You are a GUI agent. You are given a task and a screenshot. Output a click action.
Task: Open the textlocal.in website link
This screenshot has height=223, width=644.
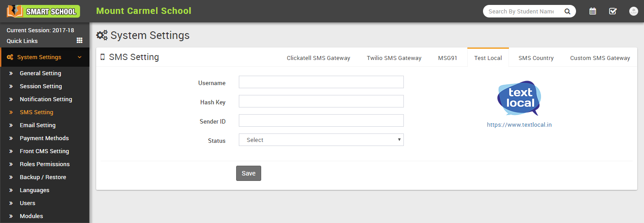[519, 125]
